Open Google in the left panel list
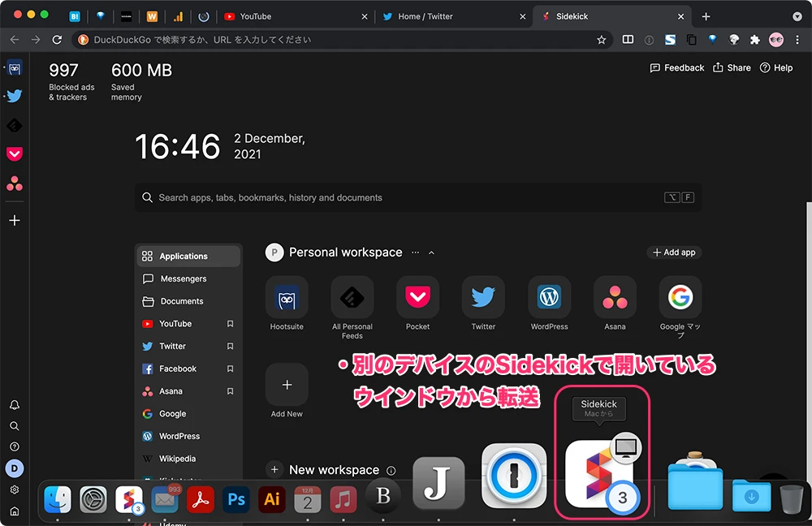The height and width of the screenshot is (526, 812). point(188,414)
